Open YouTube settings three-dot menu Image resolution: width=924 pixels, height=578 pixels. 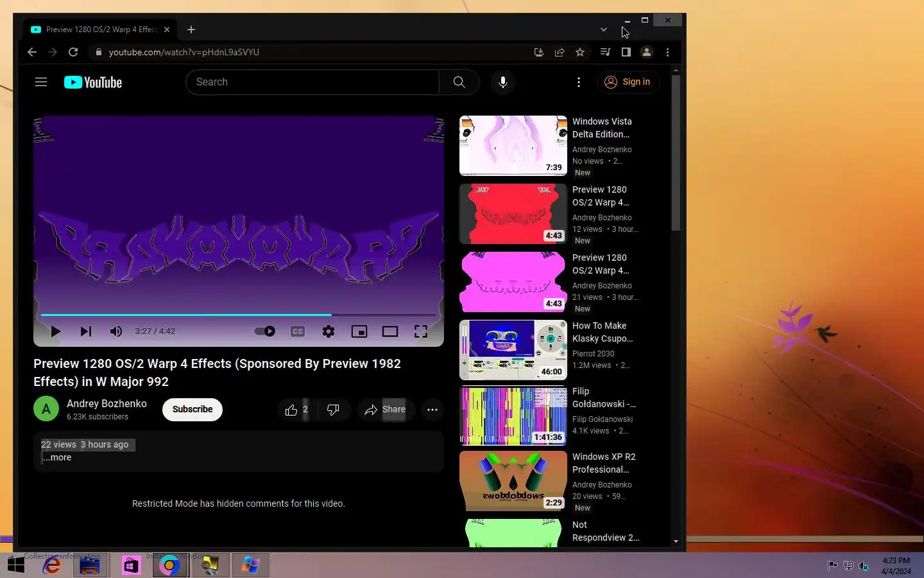pyautogui.click(x=579, y=82)
